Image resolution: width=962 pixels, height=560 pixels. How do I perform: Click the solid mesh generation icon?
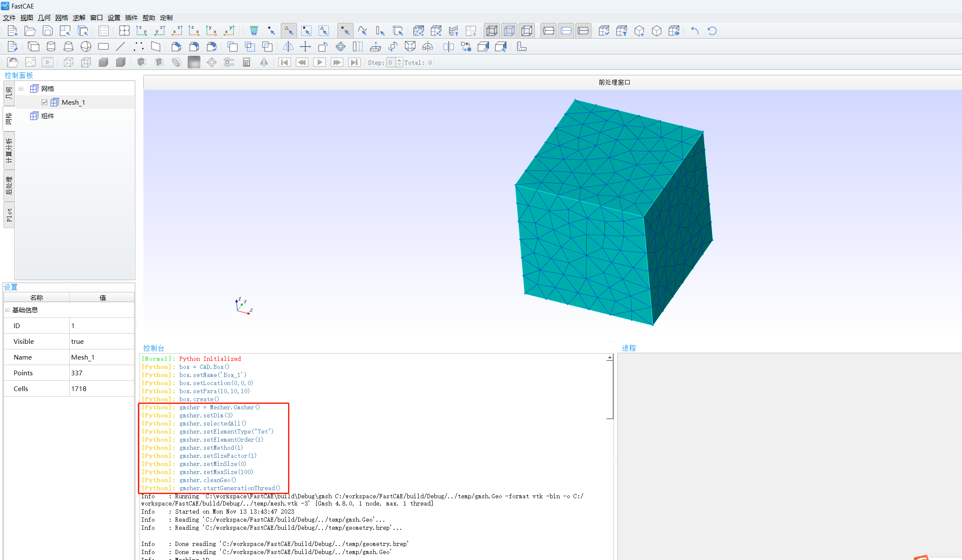436,31
